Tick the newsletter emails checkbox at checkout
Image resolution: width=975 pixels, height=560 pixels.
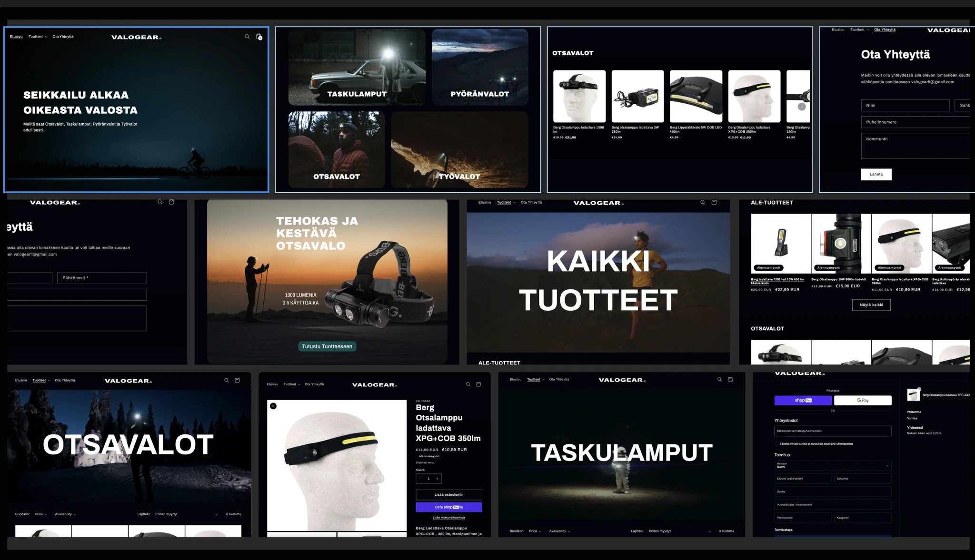pyautogui.click(x=776, y=444)
